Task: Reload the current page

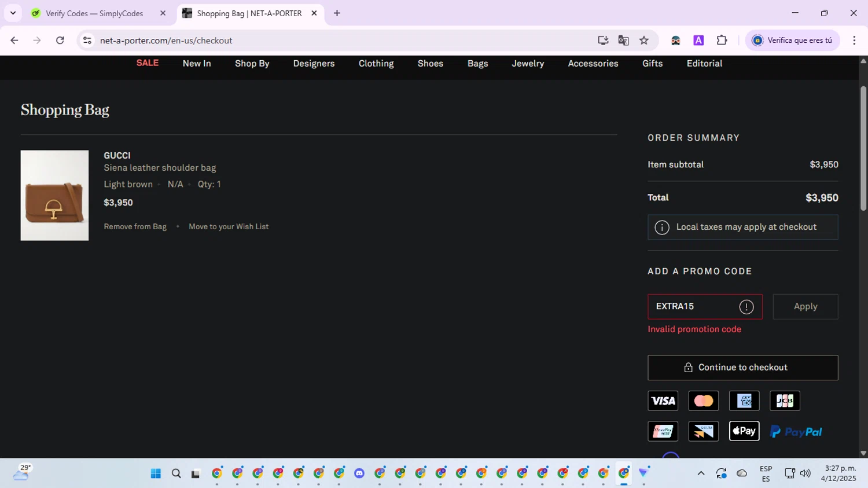Action: [60, 41]
